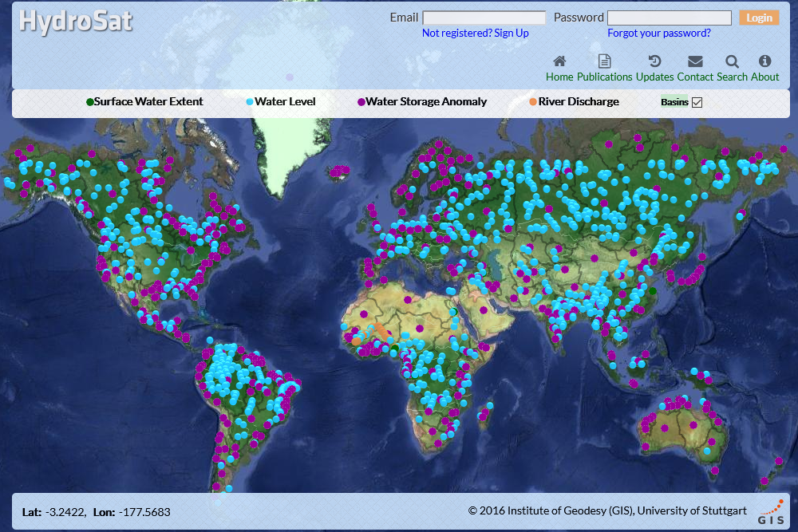This screenshot has height=532, width=798.
Task: Click the HydroSat logo
Action: pos(76,22)
